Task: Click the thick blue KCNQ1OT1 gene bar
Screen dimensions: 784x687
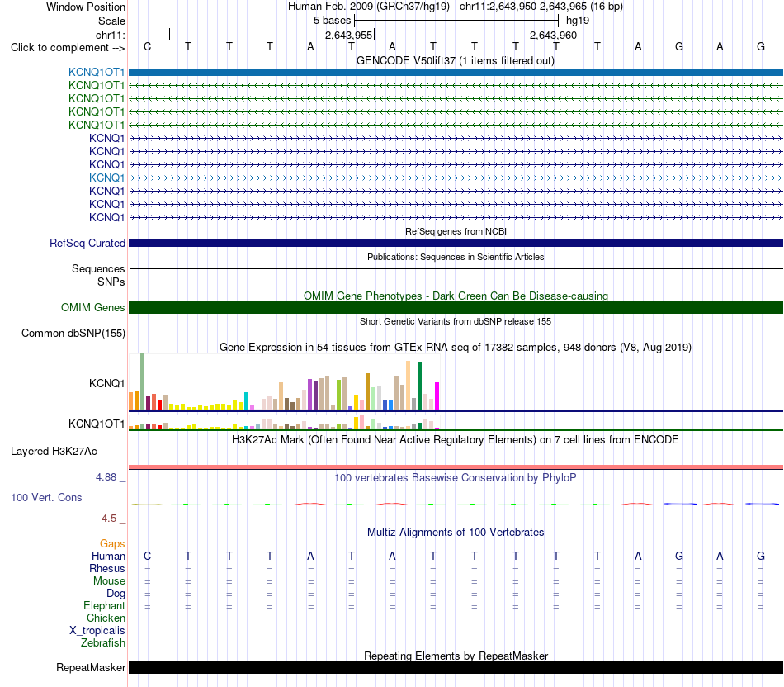Action: point(456,73)
